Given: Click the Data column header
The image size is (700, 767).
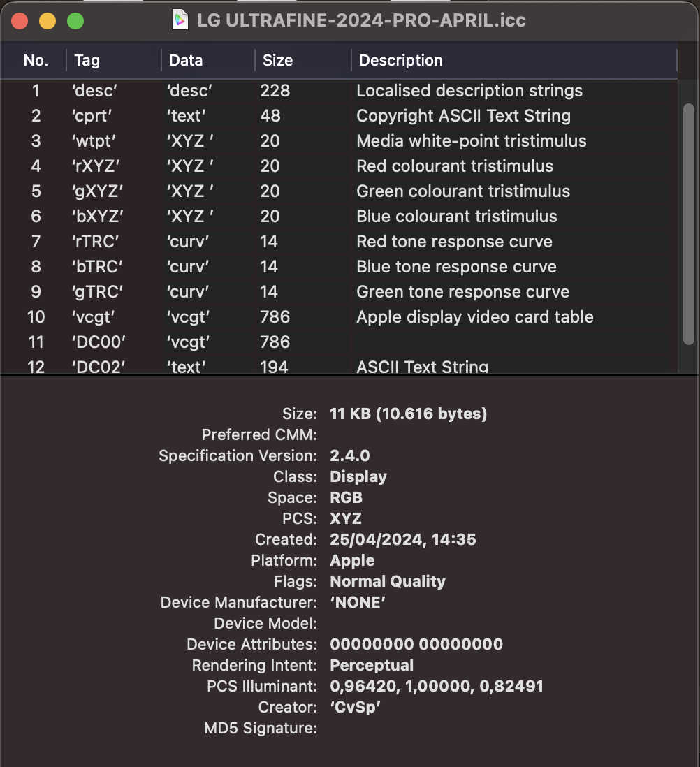Looking at the screenshot, I should [x=186, y=61].
